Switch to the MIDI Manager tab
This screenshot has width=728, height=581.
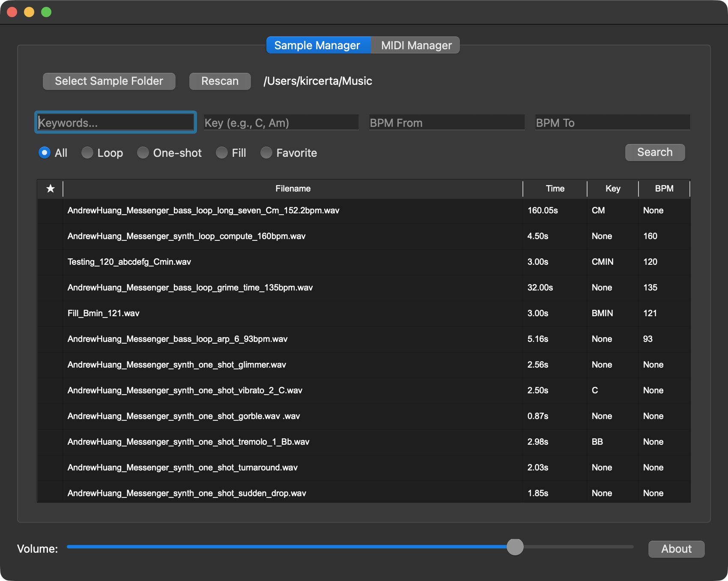tap(416, 45)
